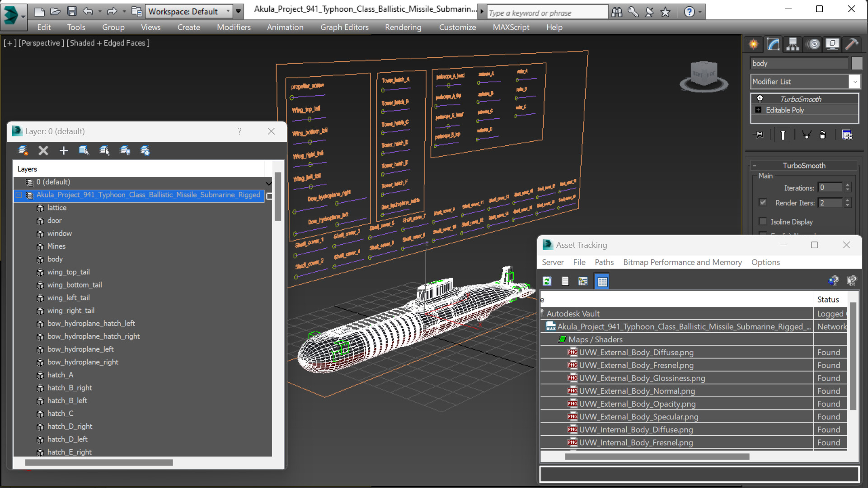Click Make Unique icon under modifier stack
Image resolution: width=868 pixels, height=488 pixels.
coord(806,135)
